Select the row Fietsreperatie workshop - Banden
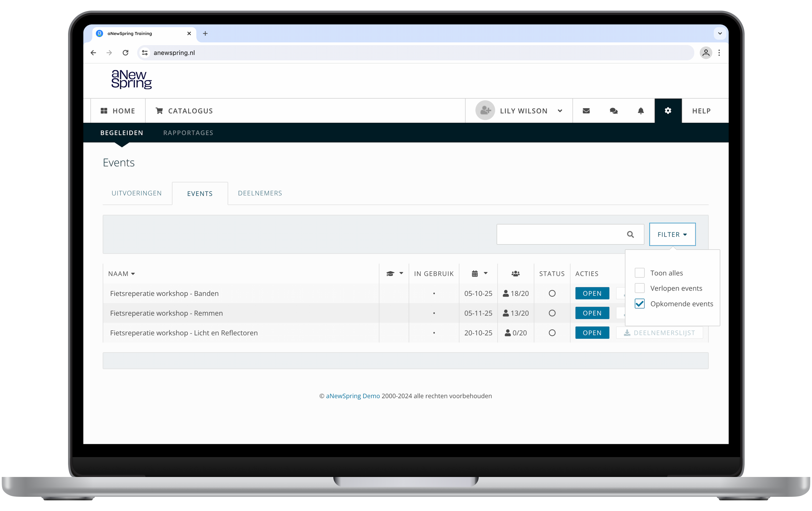This screenshot has height=511, width=812. (405, 293)
